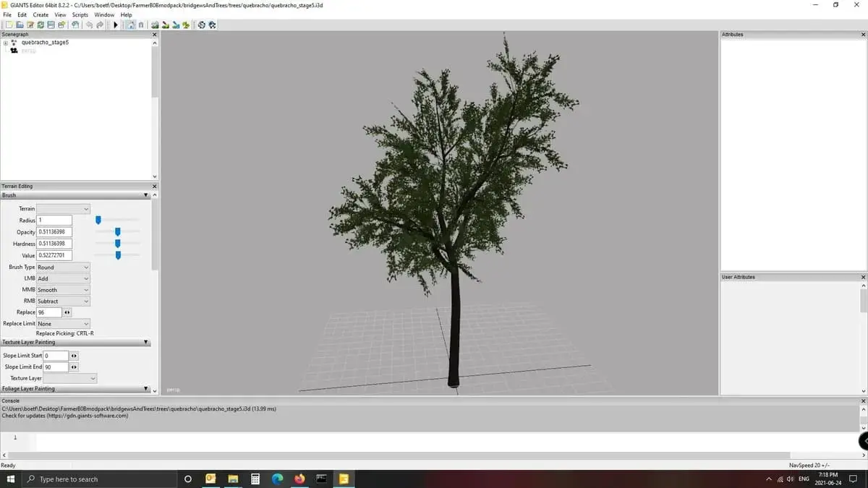Click the Replace value stepper arrows
The height and width of the screenshot is (488, 868).
(x=66, y=312)
